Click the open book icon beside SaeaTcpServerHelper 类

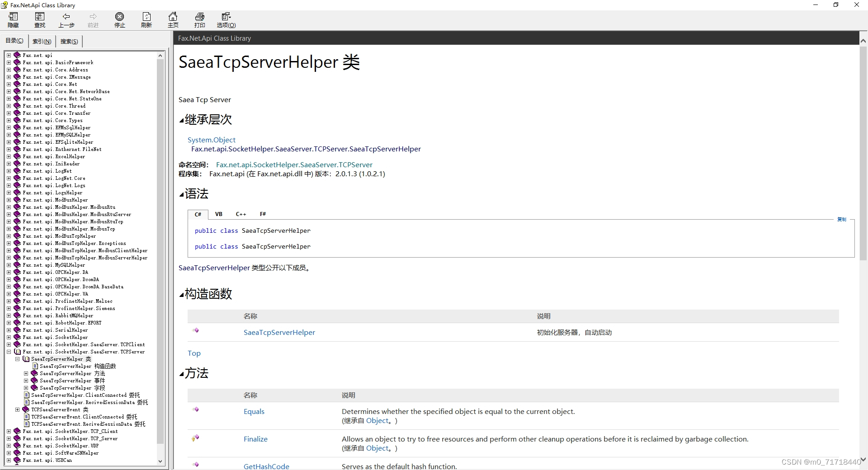coord(26,359)
